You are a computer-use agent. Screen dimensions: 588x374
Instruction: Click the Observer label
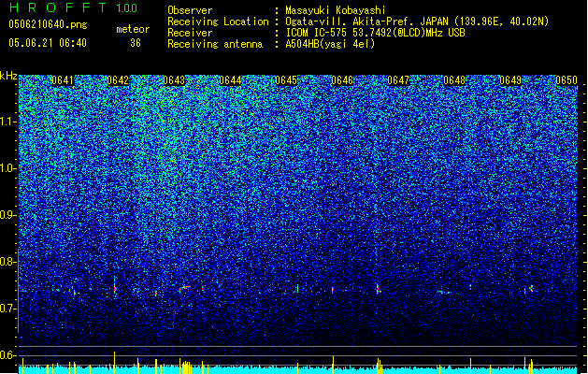pos(190,10)
